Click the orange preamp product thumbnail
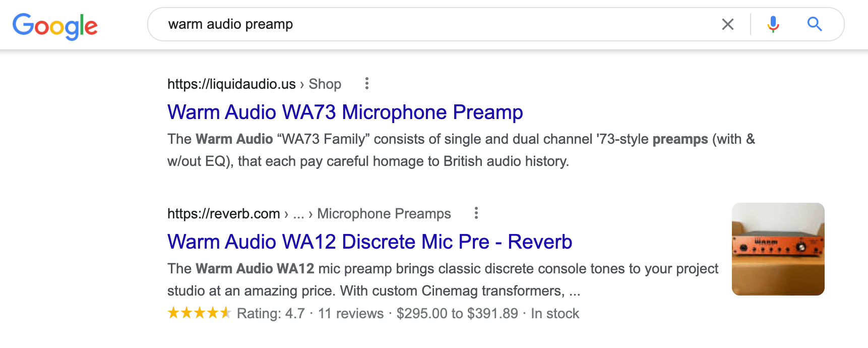The width and height of the screenshot is (868, 348). pyautogui.click(x=778, y=249)
